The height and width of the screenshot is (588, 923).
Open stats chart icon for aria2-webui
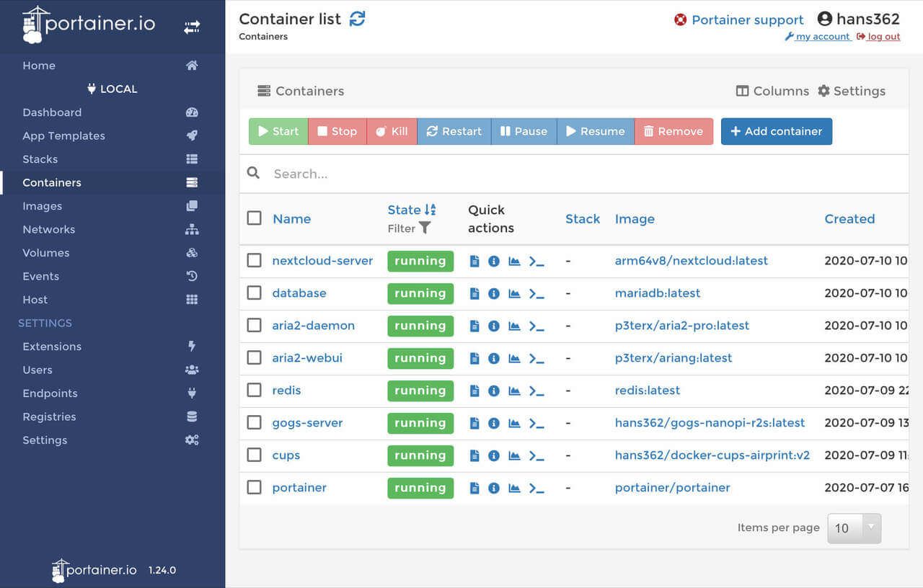514,359
